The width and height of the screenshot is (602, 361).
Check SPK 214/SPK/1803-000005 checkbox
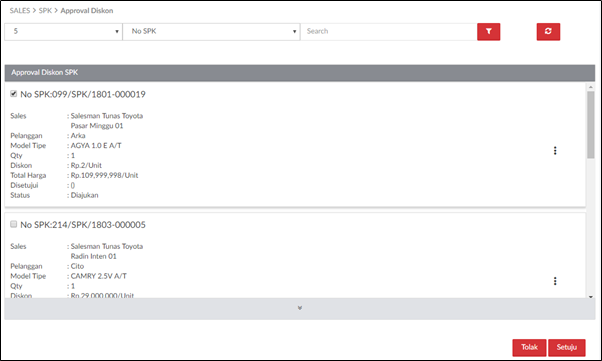[x=13, y=224]
